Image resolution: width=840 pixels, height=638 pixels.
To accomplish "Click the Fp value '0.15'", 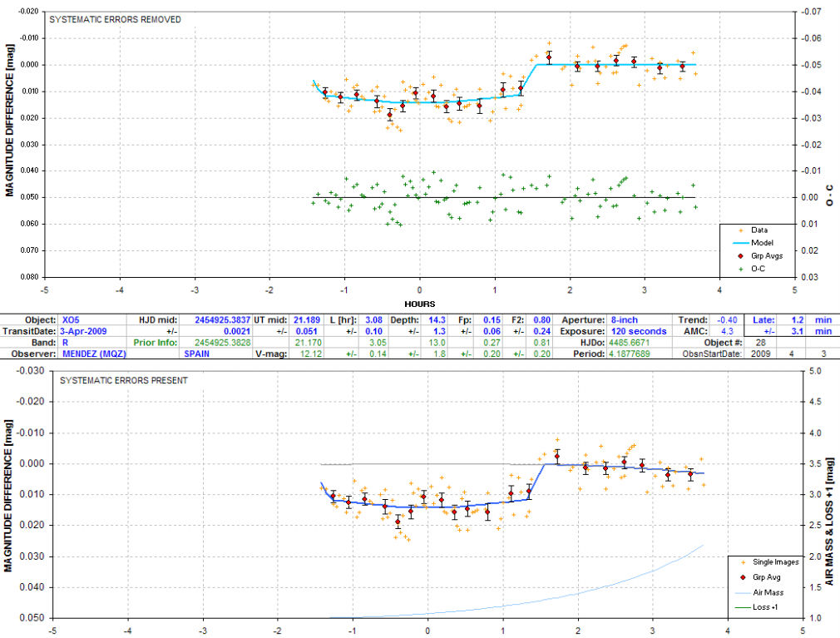I will (492, 319).
